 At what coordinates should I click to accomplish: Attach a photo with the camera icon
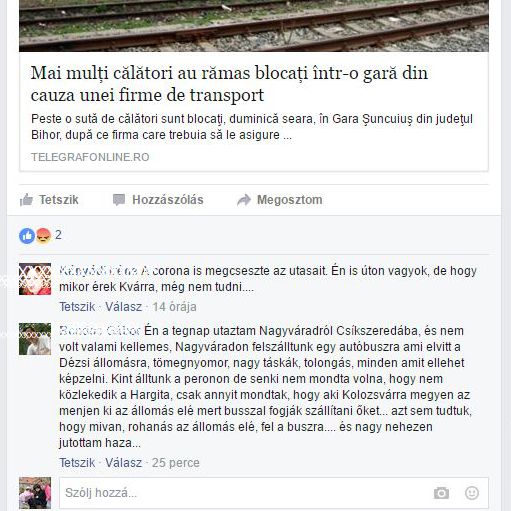click(x=441, y=493)
